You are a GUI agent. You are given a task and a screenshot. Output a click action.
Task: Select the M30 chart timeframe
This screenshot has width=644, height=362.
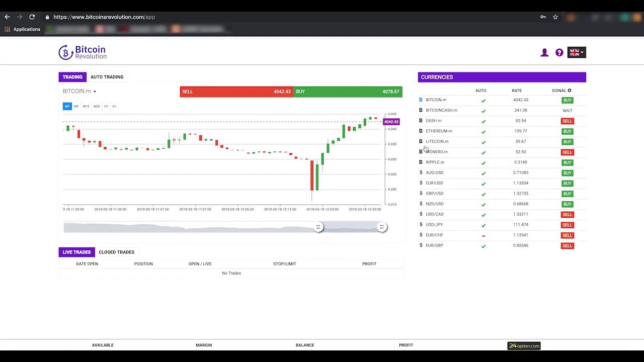[x=97, y=106]
